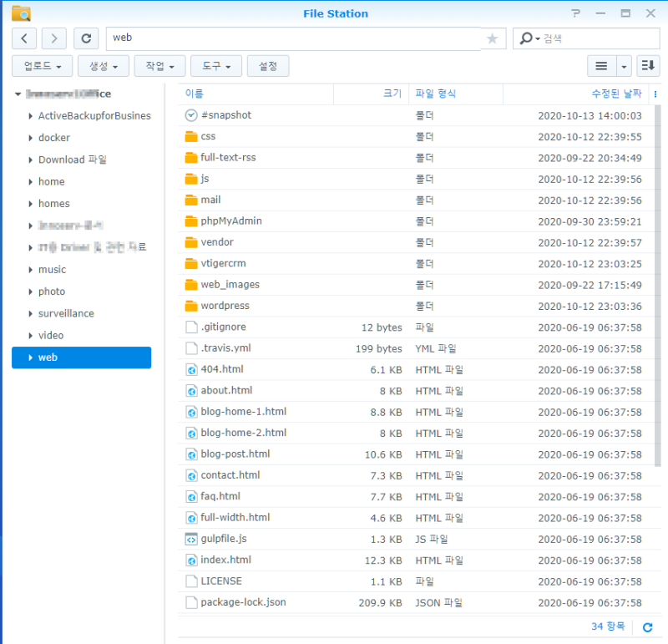Refresh the folder with the reload icon
Screen dimensions: 668x644
pyautogui.click(x=86, y=38)
